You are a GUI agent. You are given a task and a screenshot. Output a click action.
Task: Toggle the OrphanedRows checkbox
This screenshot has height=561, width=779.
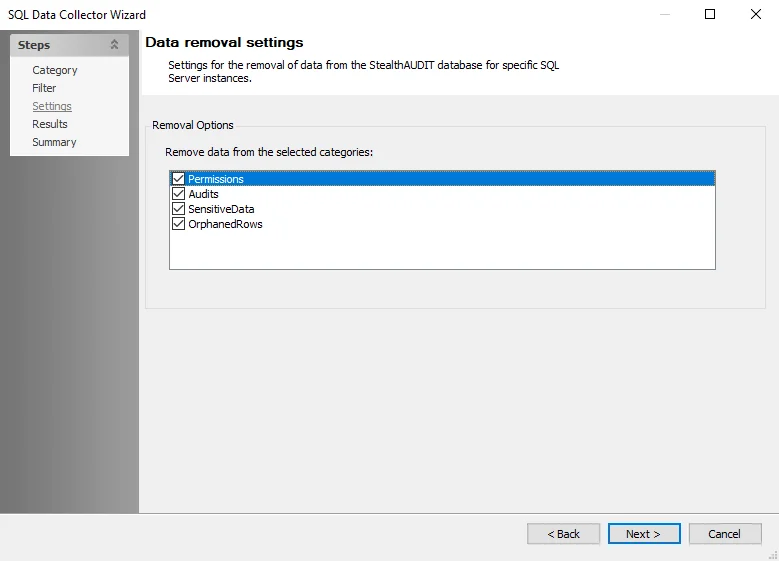pyautogui.click(x=178, y=224)
